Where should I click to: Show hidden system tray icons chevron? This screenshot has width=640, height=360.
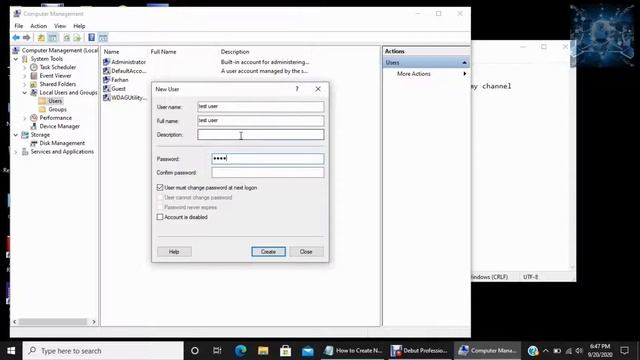pyautogui.click(x=546, y=351)
